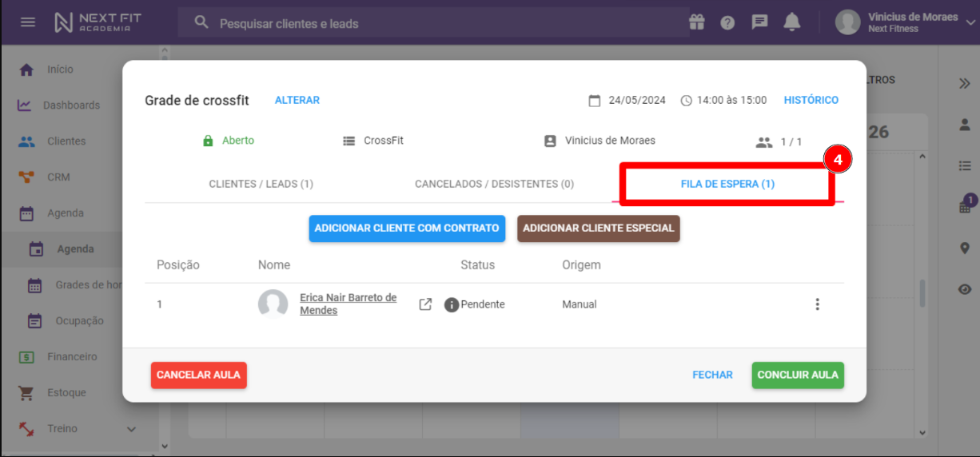
Task: Open the three-dot menu on Erica's row
Action: coord(817,304)
